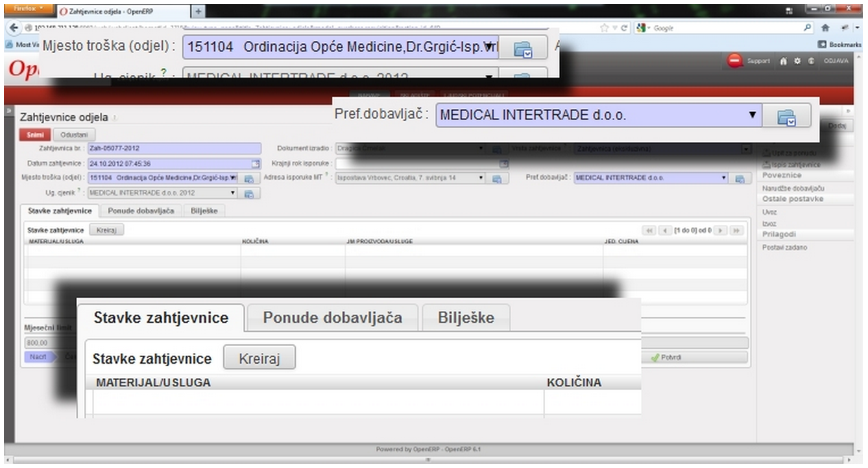Click the Powered by OpenERP footer link
868x468 pixels.
(428, 449)
